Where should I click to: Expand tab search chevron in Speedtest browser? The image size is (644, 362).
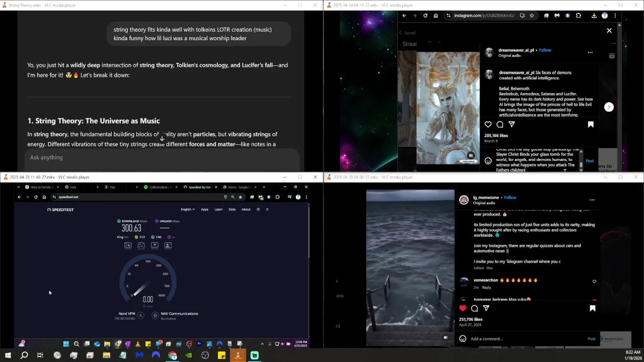click(19, 187)
